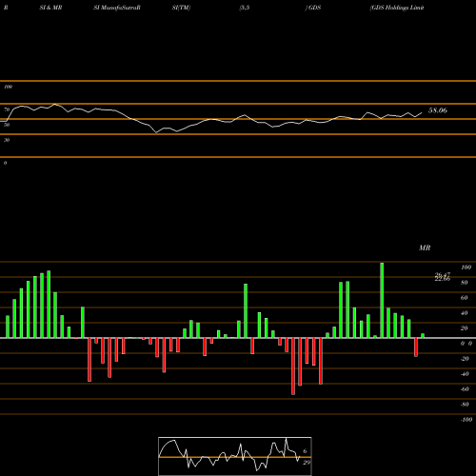Click the MR axis label 60

tap(465, 298)
